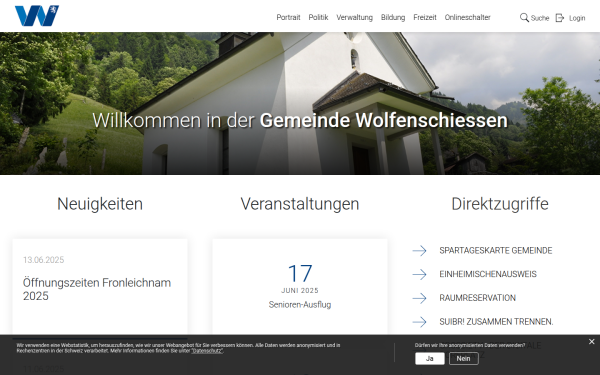This screenshot has height=375, width=600.
Task: Open the Freizeit menu
Action: click(x=425, y=18)
